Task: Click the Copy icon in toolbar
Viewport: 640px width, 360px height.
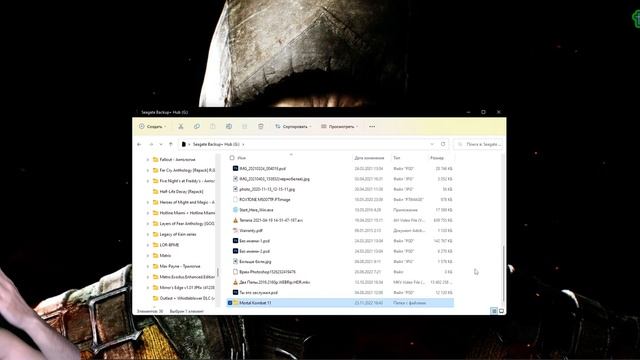Action: tap(197, 127)
